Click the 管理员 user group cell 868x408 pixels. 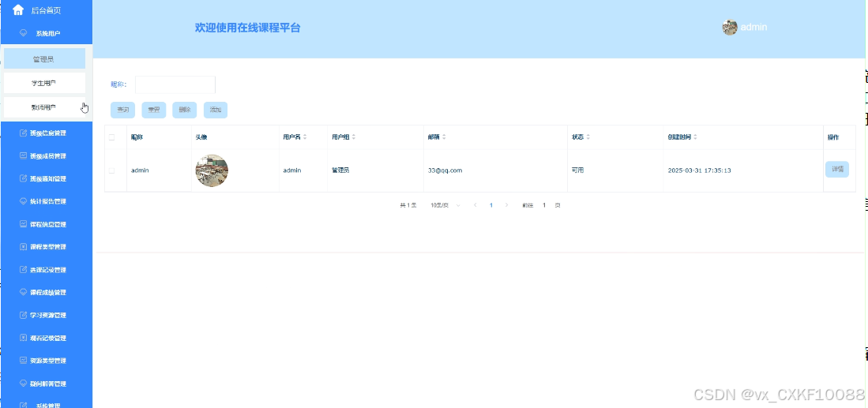[340, 170]
